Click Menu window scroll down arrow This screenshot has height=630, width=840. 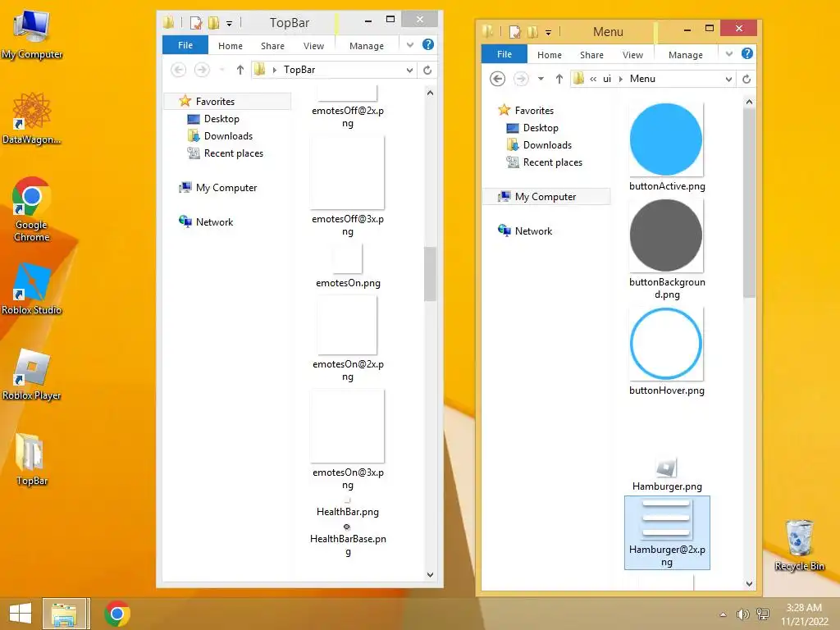click(749, 583)
